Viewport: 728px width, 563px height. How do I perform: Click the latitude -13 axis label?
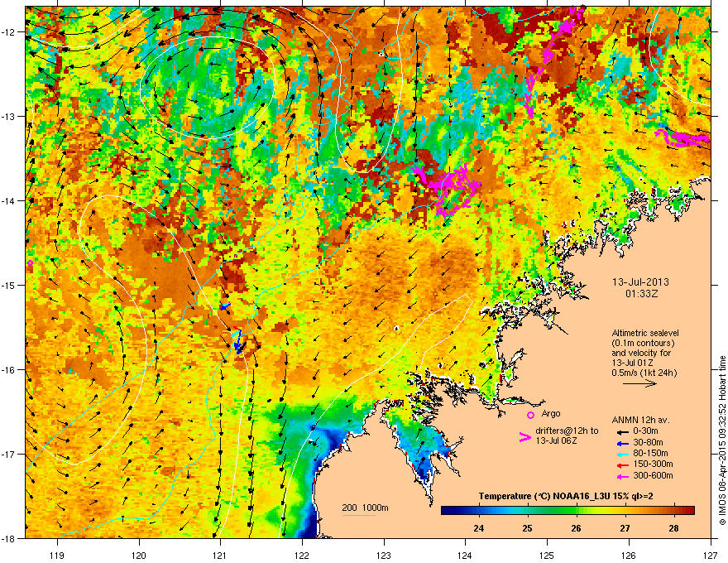point(9,117)
